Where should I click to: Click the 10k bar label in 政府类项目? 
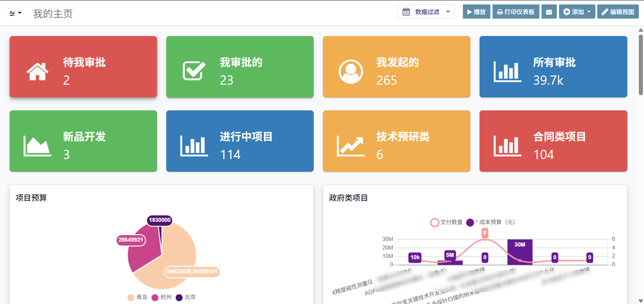click(x=415, y=258)
